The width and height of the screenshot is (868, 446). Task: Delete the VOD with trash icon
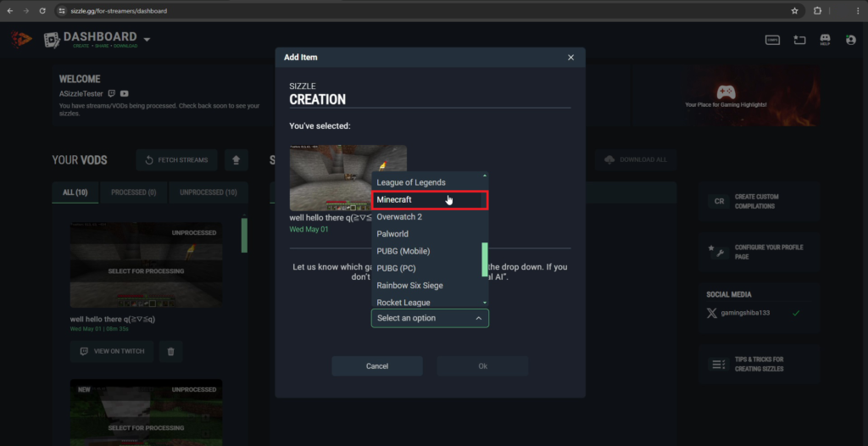(x=171, y=351)
